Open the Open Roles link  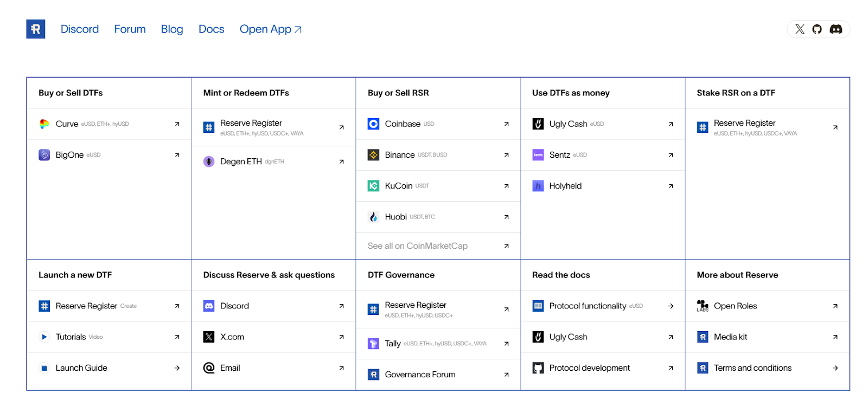[x=767, y=306]
